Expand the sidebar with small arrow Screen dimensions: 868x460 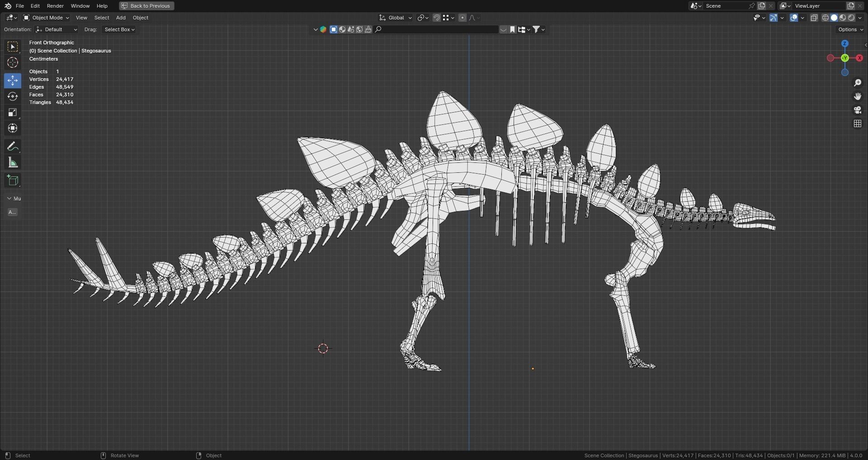[865, 45]
